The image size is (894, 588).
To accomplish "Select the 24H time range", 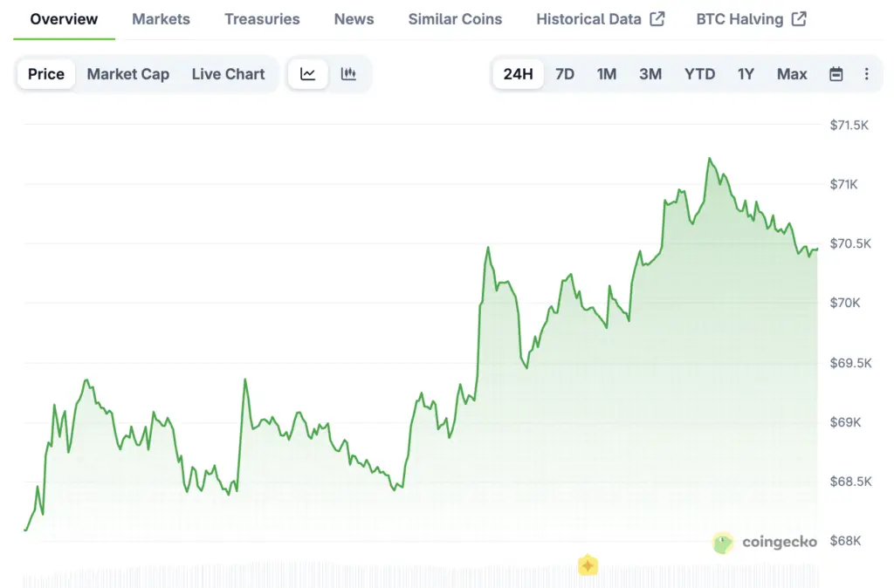I will click(x=518, y=74).
